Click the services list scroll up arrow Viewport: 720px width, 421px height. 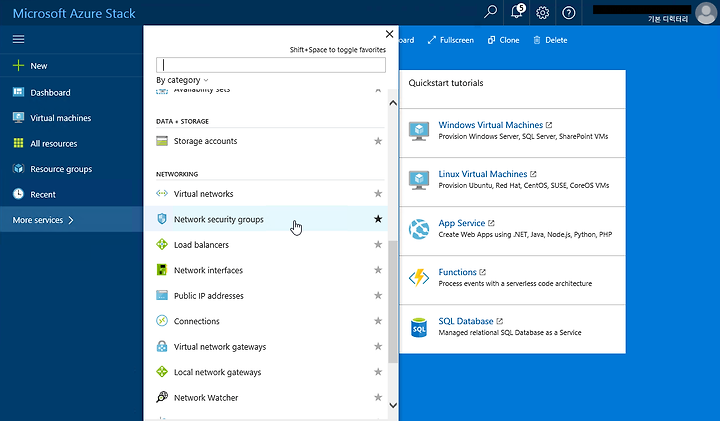[x=393, y=103]
